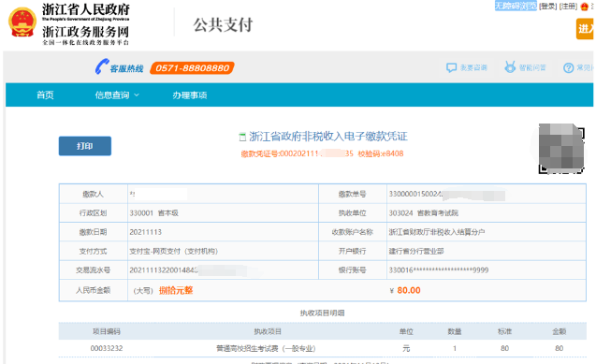Click the Zhejiang government emblem logo
The height and width of the screenshot is (364, 596).
[x=22, y=22]
